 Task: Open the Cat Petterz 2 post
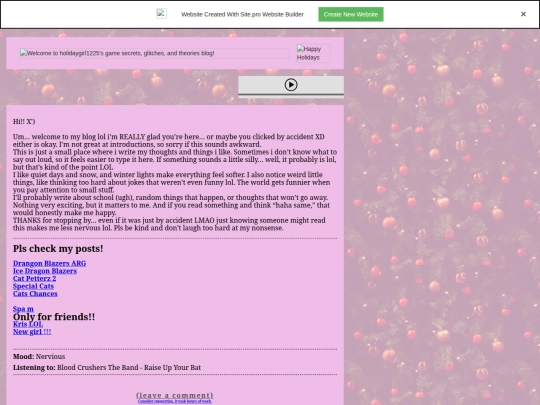(34, 279)
